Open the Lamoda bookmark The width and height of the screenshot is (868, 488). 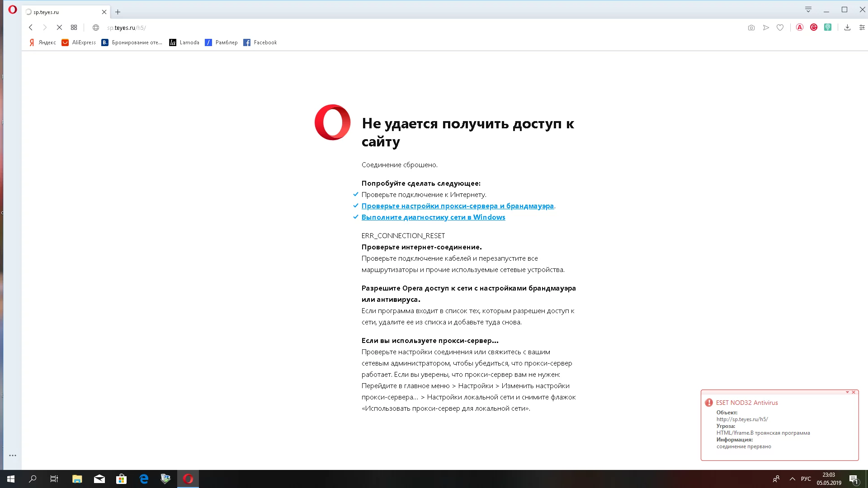[184, 42]
